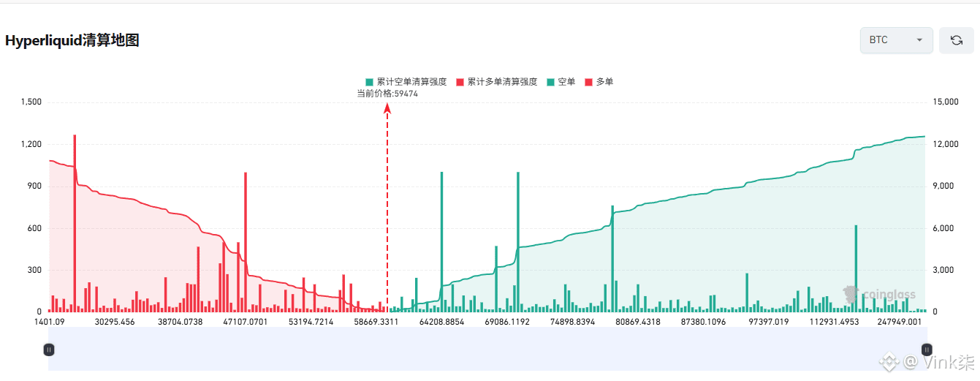The image size is (980, 381).
Task: Click the right axis value 12,000
Action: coord(946,144)
